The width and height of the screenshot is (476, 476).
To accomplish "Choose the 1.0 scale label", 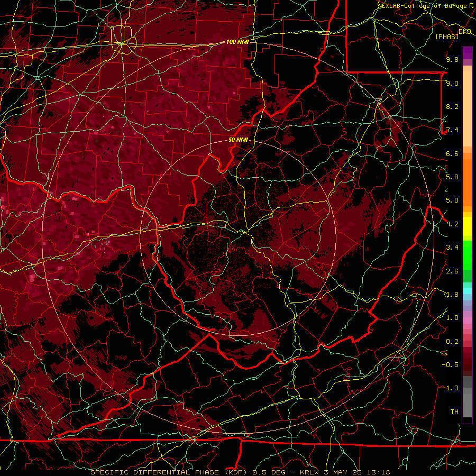I will 452,318.
